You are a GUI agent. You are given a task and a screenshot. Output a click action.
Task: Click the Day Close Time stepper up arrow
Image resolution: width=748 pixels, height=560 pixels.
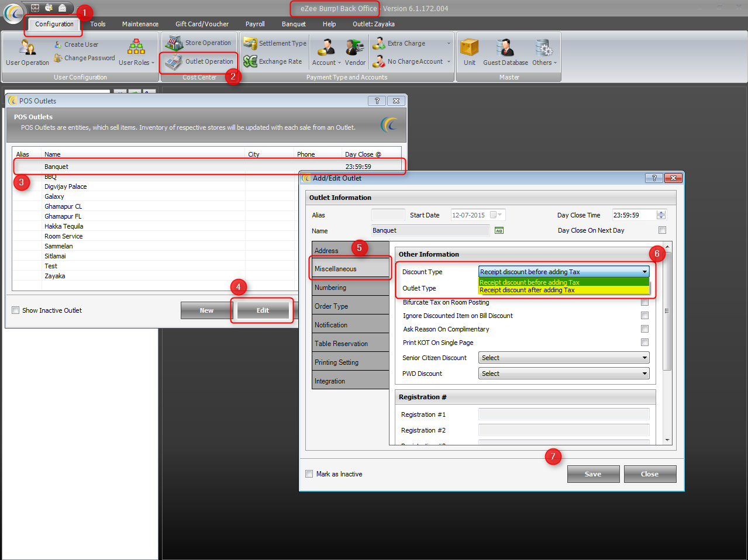coord(661,213)
